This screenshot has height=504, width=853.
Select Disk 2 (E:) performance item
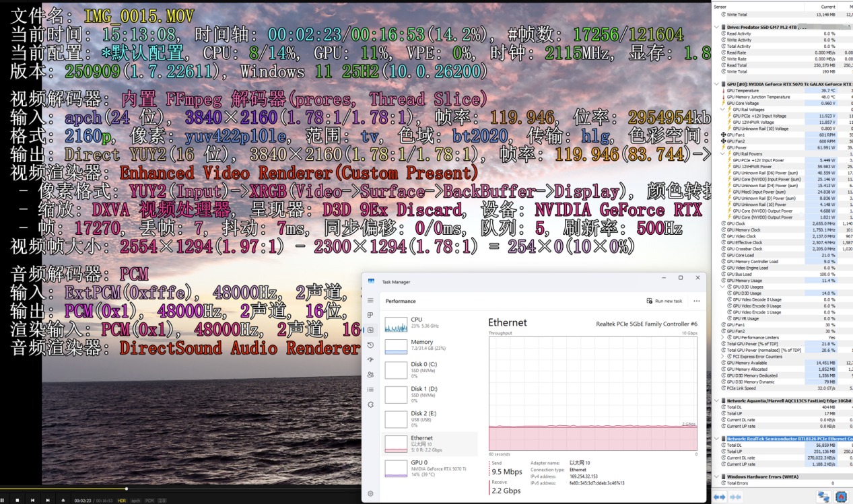(430, 419)
